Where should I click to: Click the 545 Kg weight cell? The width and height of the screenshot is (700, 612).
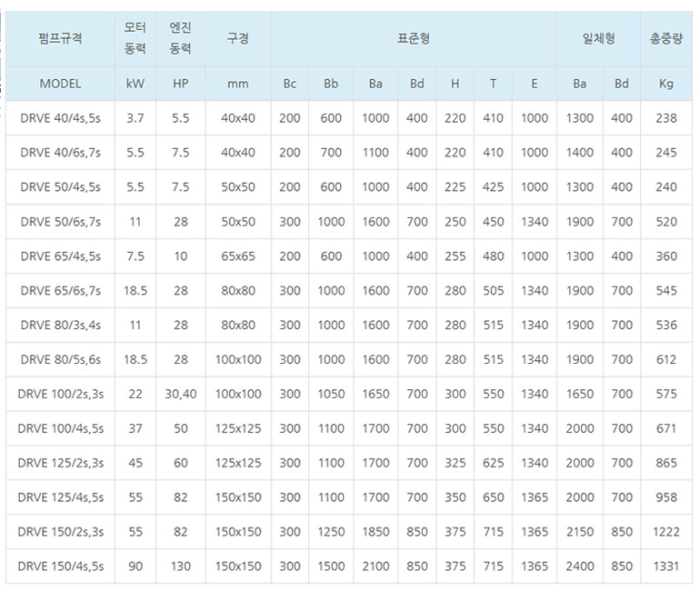point(666,291)
